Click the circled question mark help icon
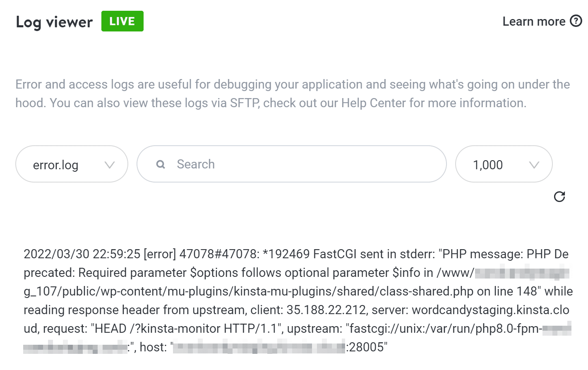Screen dimensions: 588x370 576,21
